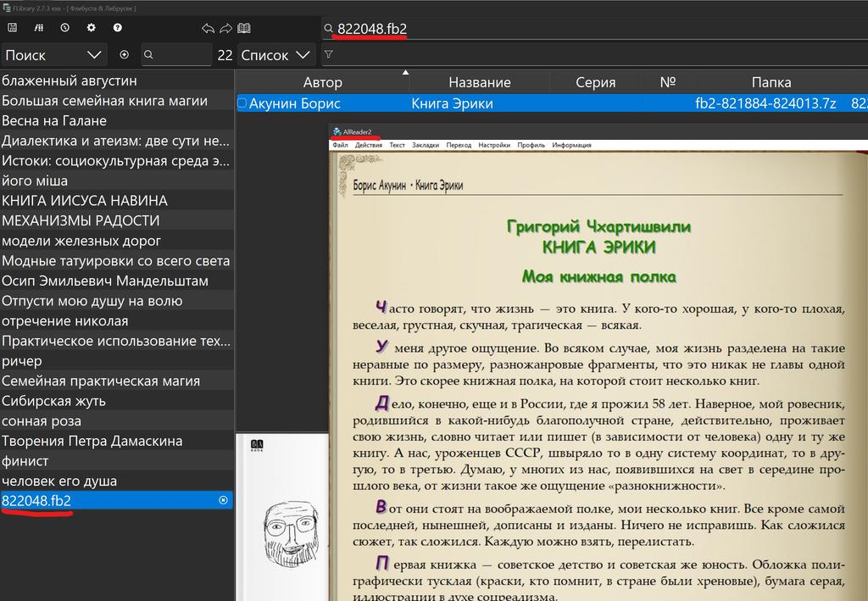Viewport: 868px width, 601px height.
Task: Click the back arrow icon
Action: pyautogui.click(x=209, y=28)
